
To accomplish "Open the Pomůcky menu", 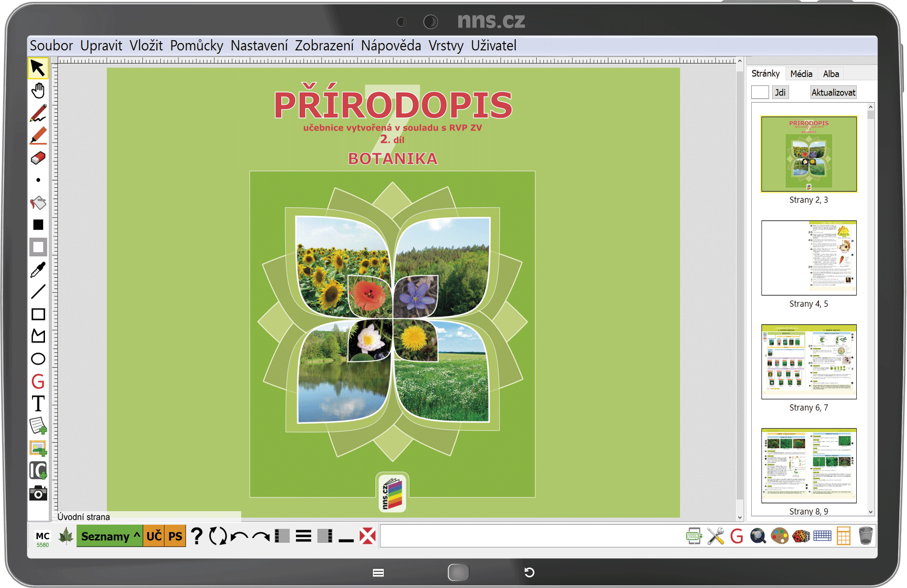I will [196, 45].
